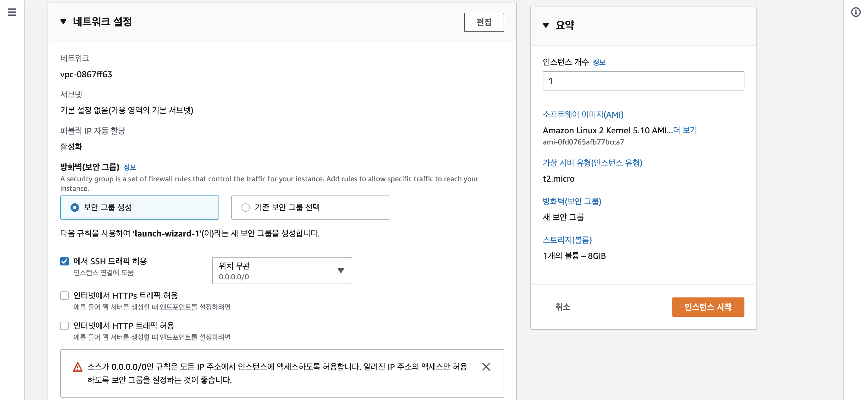Click the 방화벽(보안 그룹) summary link
Image resolution: width=868 pixels, height=400 pixels.
(x=572, y=201)
